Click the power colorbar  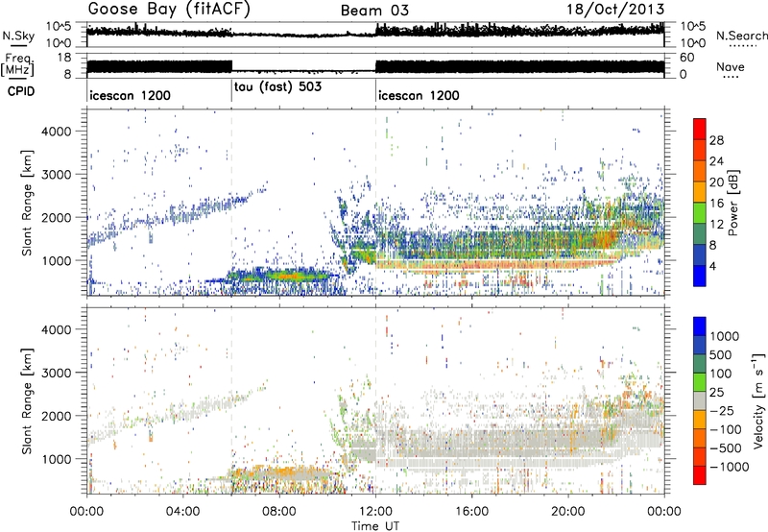pyautogui.click(x=700, y=203)
